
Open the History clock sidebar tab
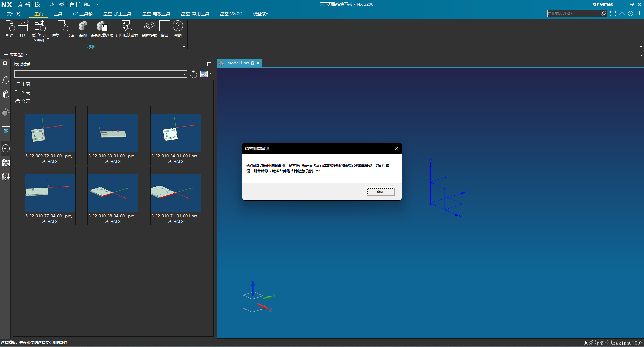coord(6,148)
